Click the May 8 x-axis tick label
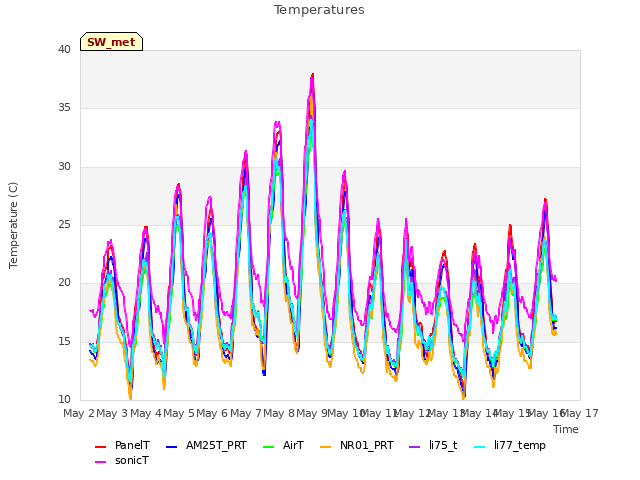640x480 pixels. tap(279, 413)
